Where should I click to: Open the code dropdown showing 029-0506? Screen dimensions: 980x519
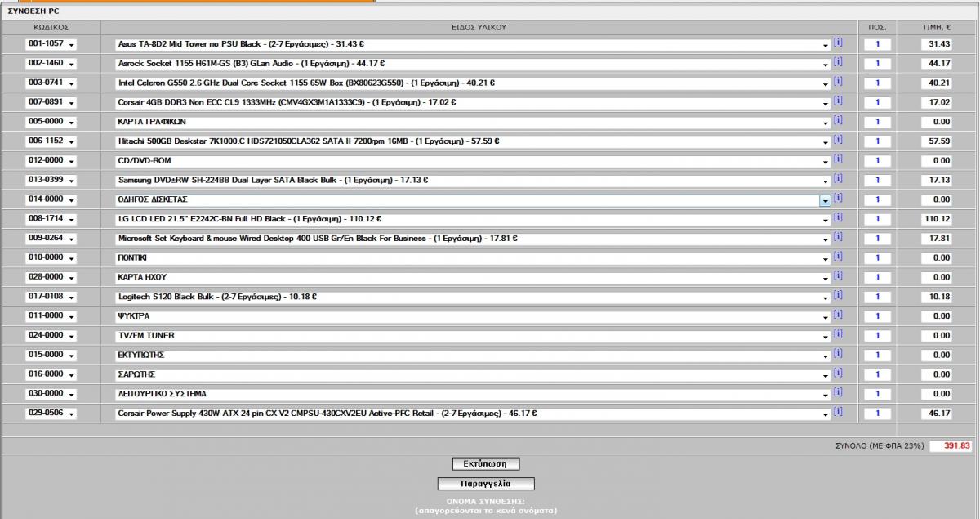(51, 414)
